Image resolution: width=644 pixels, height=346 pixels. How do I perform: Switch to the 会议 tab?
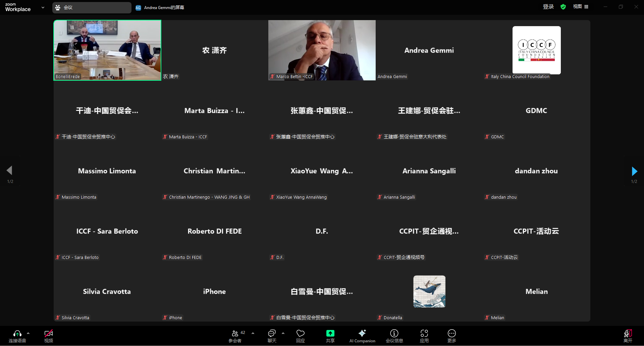[x=92, y=7]
